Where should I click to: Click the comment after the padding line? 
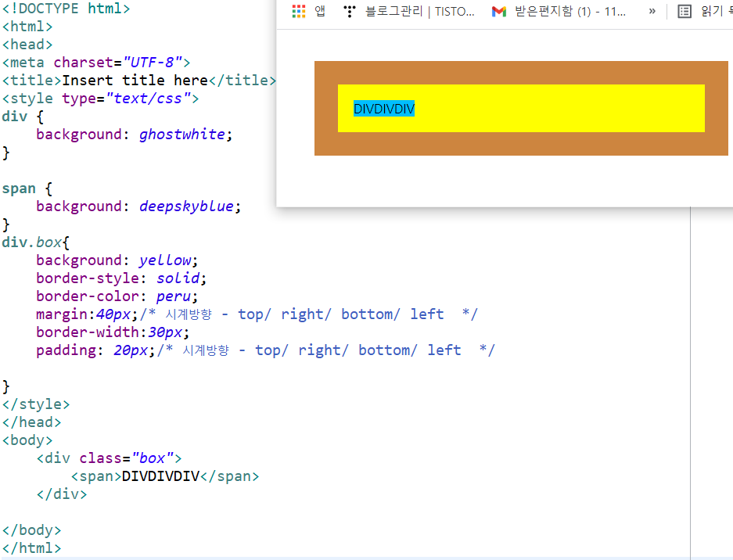tap(326, 350)
